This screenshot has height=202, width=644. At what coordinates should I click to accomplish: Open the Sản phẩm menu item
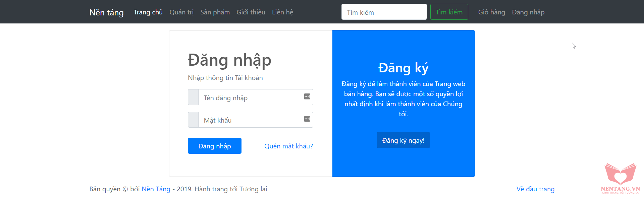pyautogui.click(x=215, y=12)
